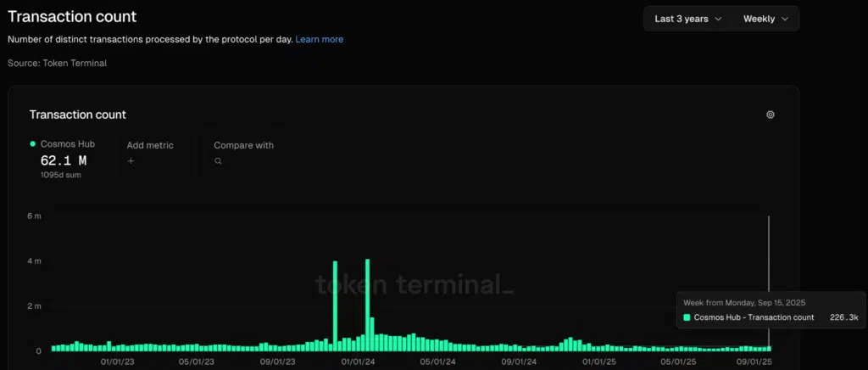Toggle the Cosmos Hub series label
868x370 pixels.
[68, 144]
